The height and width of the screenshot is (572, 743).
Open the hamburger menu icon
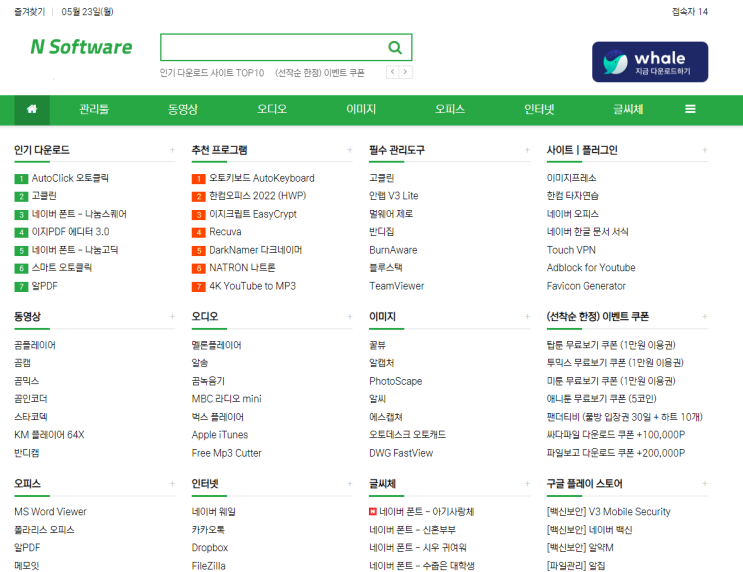point(690,109)
